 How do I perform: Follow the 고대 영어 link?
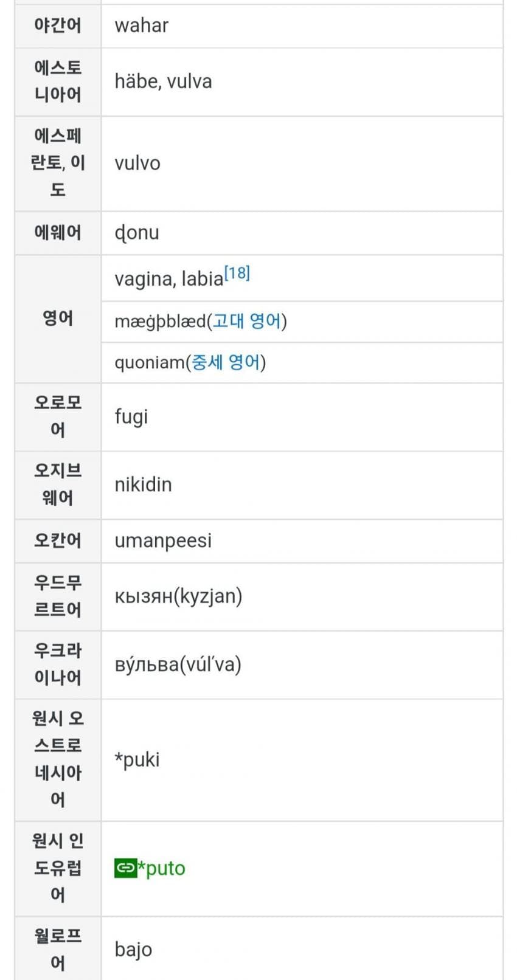247,321
